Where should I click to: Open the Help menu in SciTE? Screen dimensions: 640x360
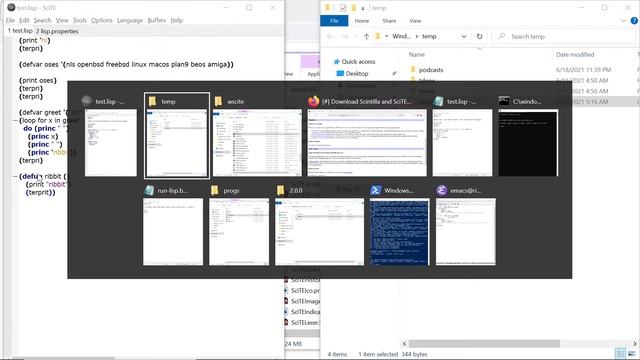pos(177,20)
